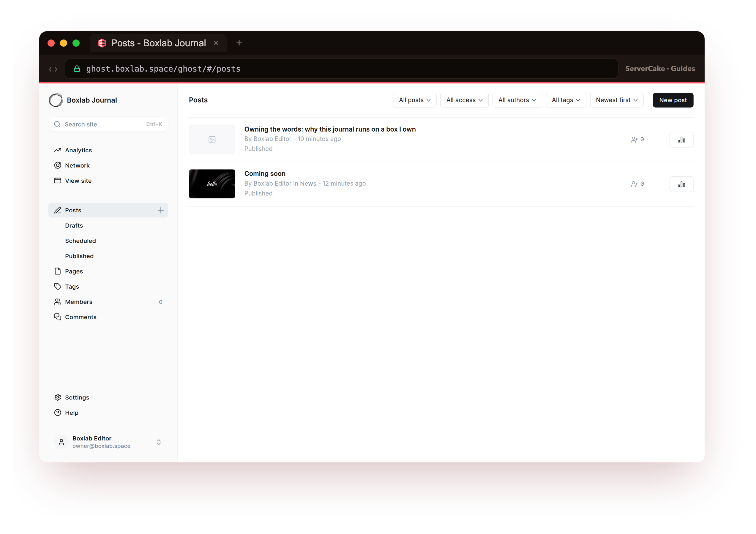
Task: Click the ServerCake · Guides label
Action: (660, 69)
